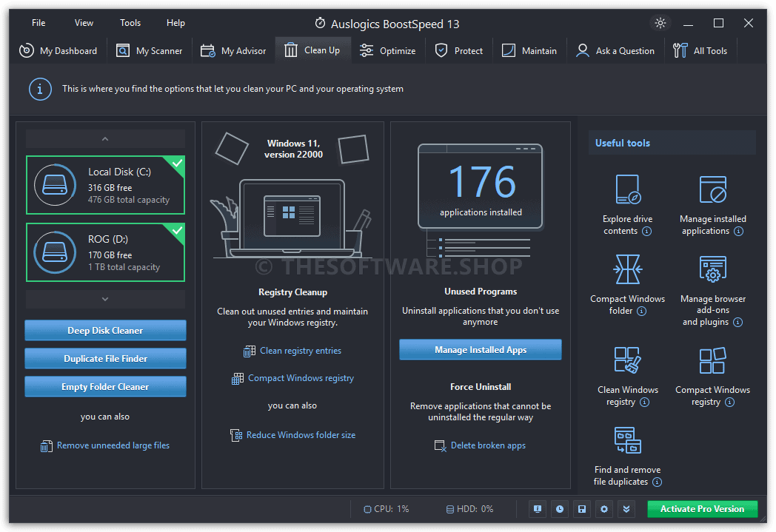This screenshot has width=776, height=532.
Task: Open settings gear in status bar
Action: pyautogui.click(x=604, y=509)
